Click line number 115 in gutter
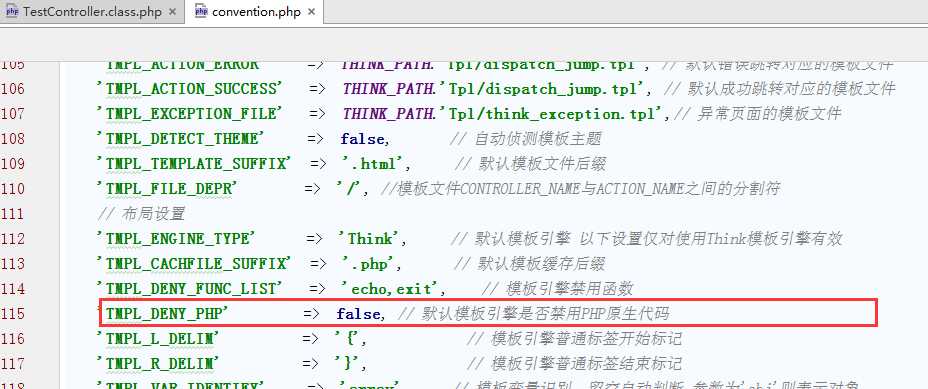Image resolution: width=928 pixels, height=389 pixels. pyautogui.click(x=12, y=314)
